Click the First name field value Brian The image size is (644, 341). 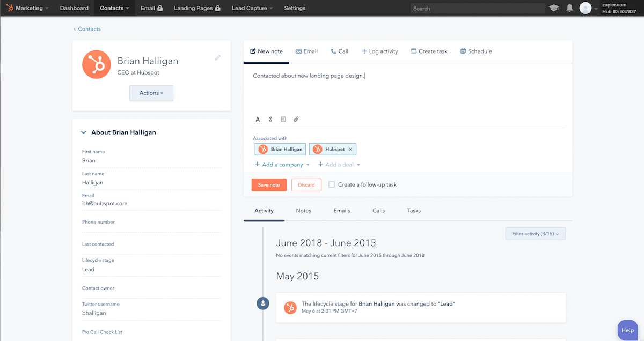(89, 160)
